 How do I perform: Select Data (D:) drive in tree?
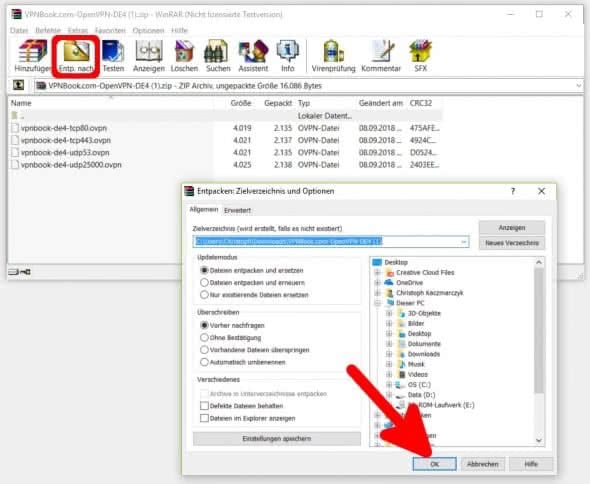pyautogui.click(x=421, y=394)
